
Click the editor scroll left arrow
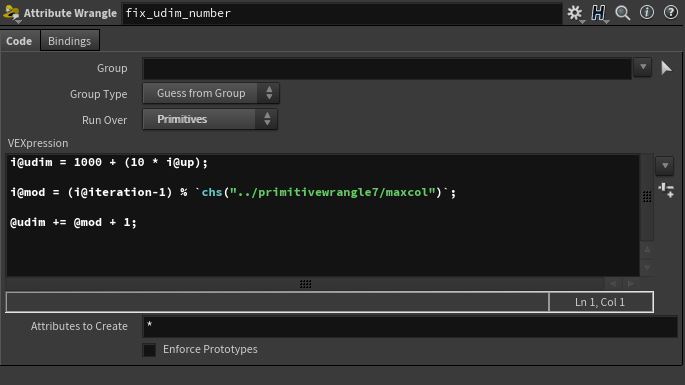(x=613, y=284)
